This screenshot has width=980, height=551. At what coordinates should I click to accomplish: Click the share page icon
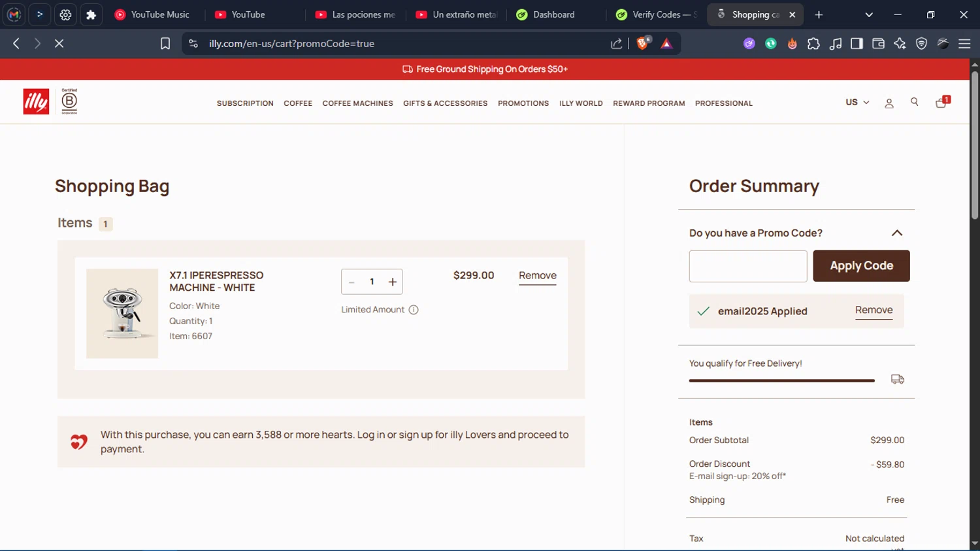point(616,43)
